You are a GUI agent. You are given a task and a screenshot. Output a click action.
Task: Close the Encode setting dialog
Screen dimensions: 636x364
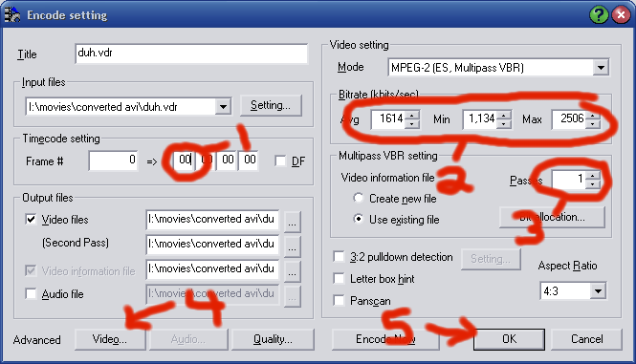tap(621, 15)
